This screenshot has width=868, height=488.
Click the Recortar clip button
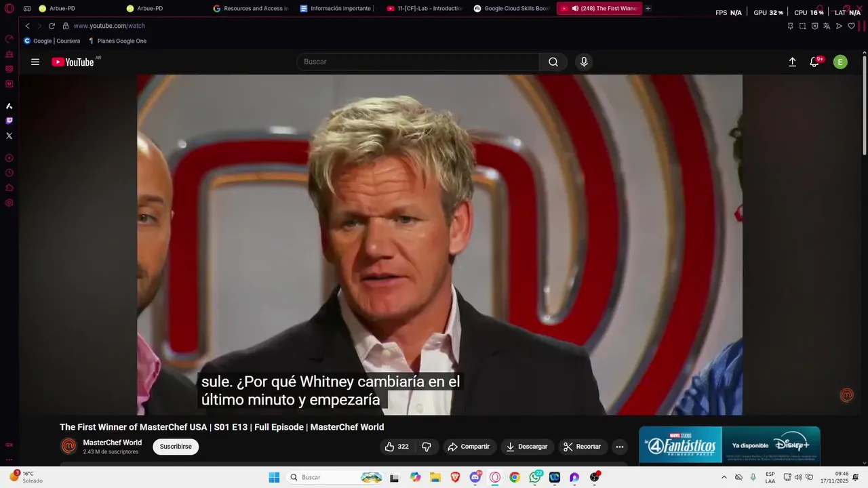click(583, 447)
